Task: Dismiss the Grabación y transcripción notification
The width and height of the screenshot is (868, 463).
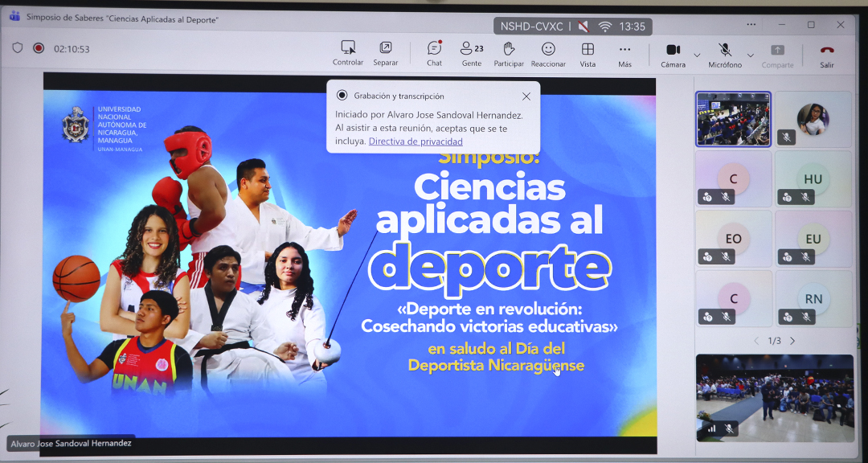Action: 526,96
